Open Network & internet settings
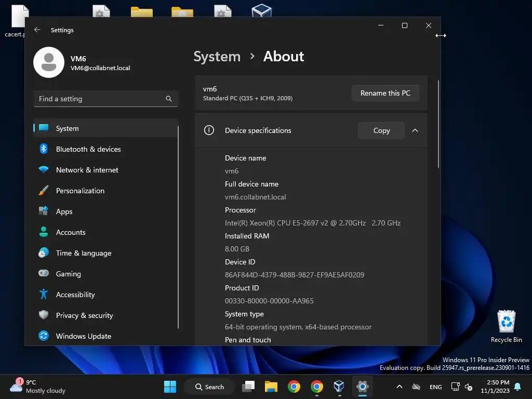The image size is (532, 399). click(x=106, y=170)
